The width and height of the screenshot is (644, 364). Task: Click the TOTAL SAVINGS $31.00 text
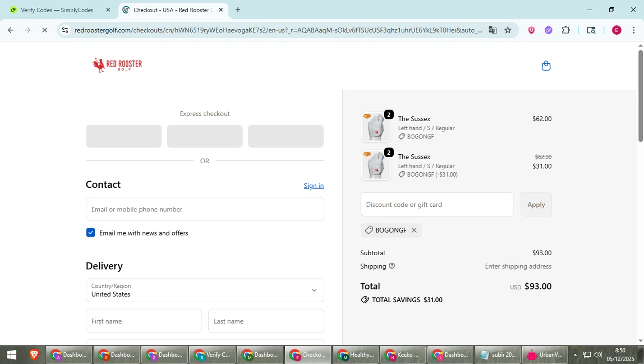coord(407,300)
